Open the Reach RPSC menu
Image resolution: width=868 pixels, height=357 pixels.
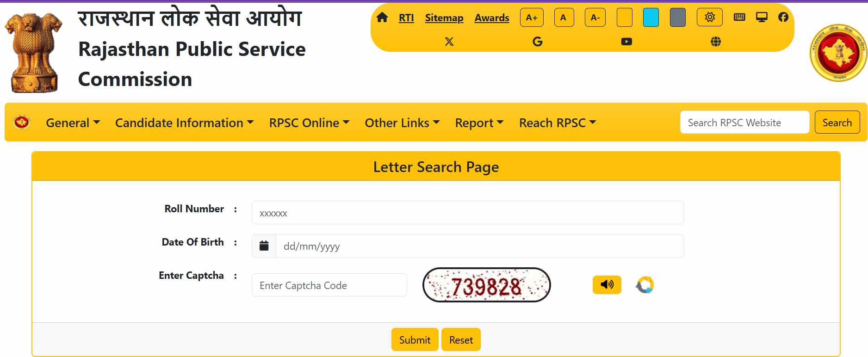click(x=558, y=123)
